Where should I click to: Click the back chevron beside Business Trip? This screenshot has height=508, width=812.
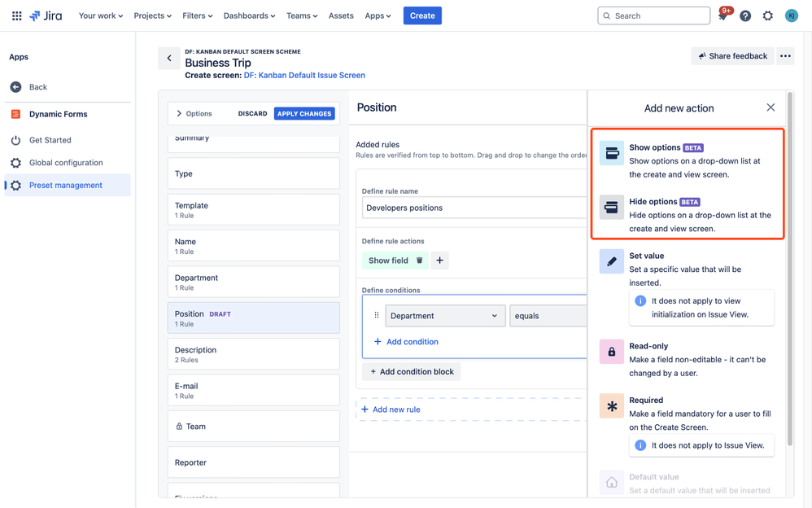(x=168, y=58)
